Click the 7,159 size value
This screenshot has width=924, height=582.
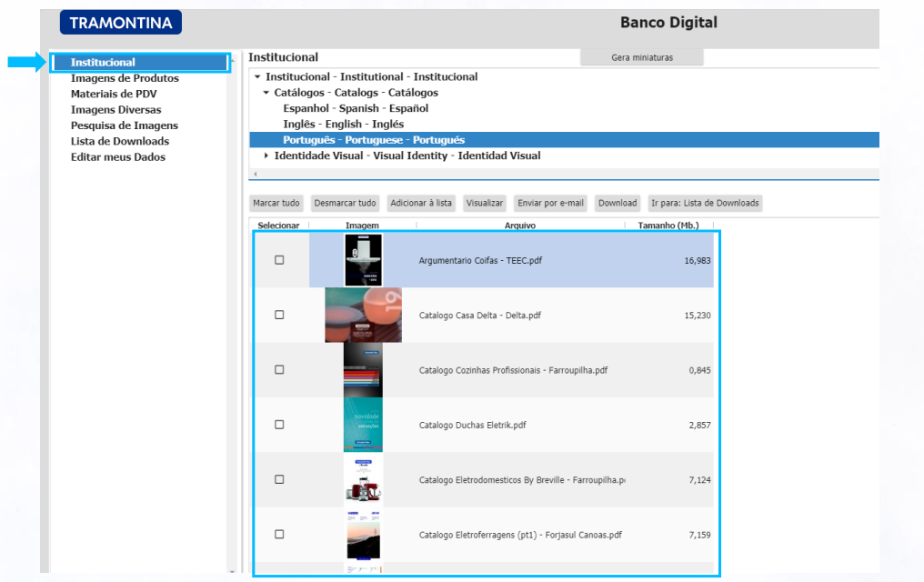coord(699,535)
